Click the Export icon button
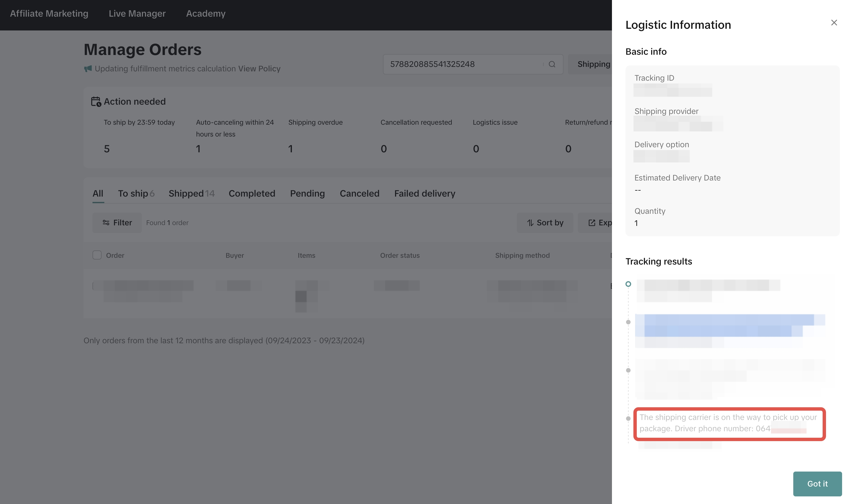The width and height of the screenshot is (848, 504). [592, 223]
